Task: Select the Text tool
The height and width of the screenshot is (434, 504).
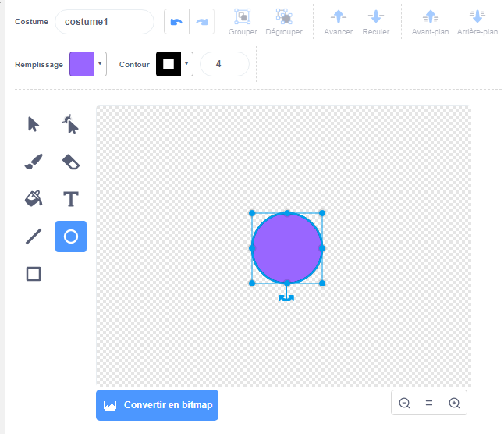Action: pyautogui.click(x=71, y=199)
